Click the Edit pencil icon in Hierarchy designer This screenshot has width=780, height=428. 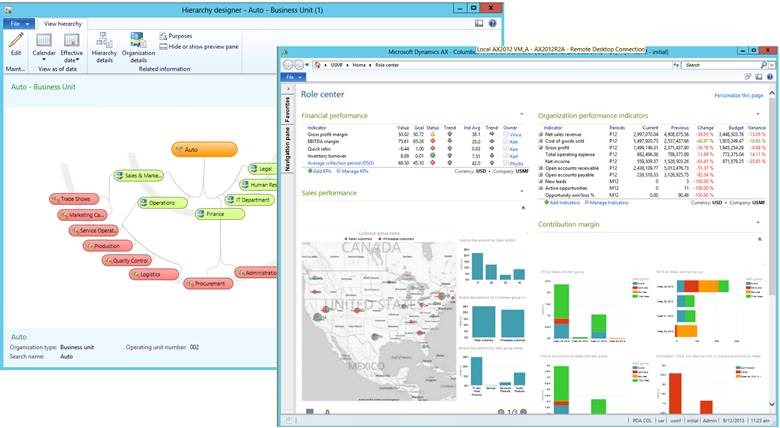click(x=16, y=40)
